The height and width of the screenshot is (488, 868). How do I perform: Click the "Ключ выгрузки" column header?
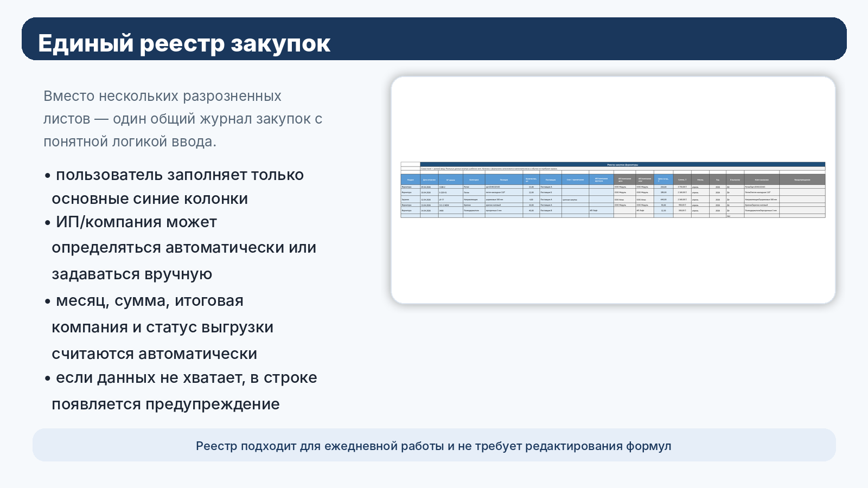(761, 179)
